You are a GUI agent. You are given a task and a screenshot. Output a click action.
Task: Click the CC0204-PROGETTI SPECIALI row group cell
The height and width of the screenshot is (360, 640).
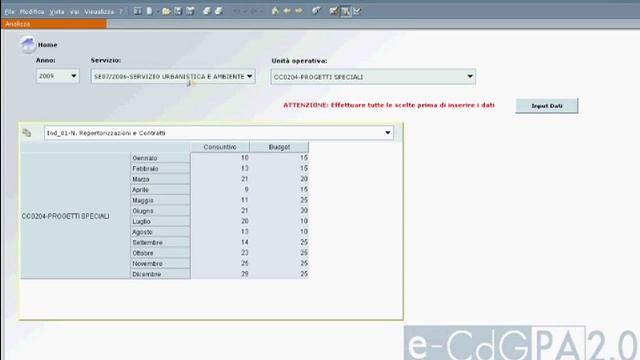pyautogui.click(x=75, y=216)
